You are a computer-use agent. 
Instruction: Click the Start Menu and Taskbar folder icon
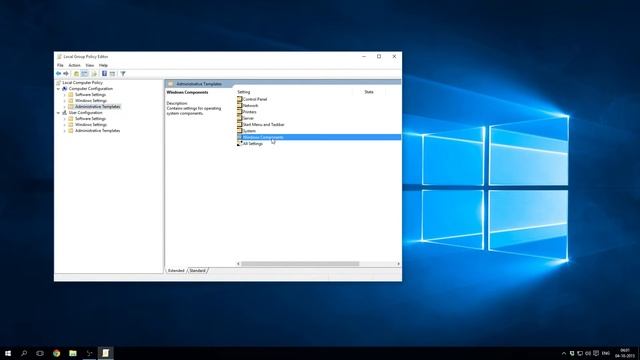click(240, 124)
